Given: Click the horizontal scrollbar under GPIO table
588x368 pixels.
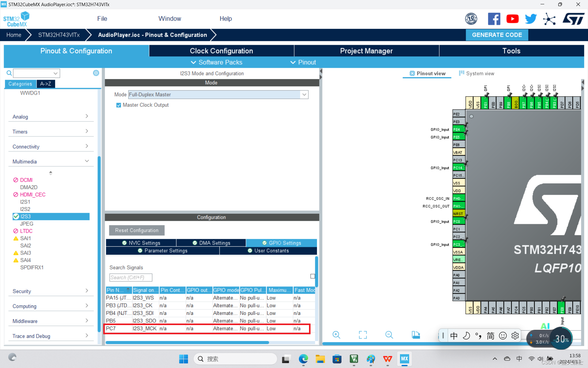Looking at the screenshot, I should tap(187, 343).
